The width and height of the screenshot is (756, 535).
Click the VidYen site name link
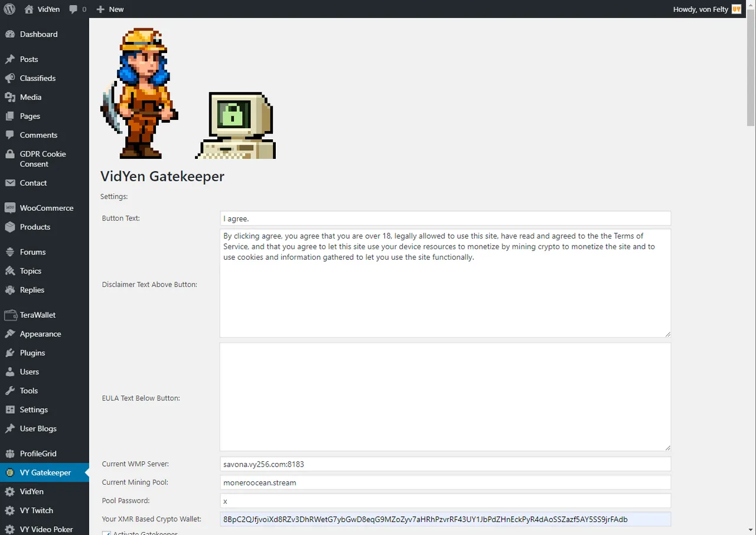(48, 9)
